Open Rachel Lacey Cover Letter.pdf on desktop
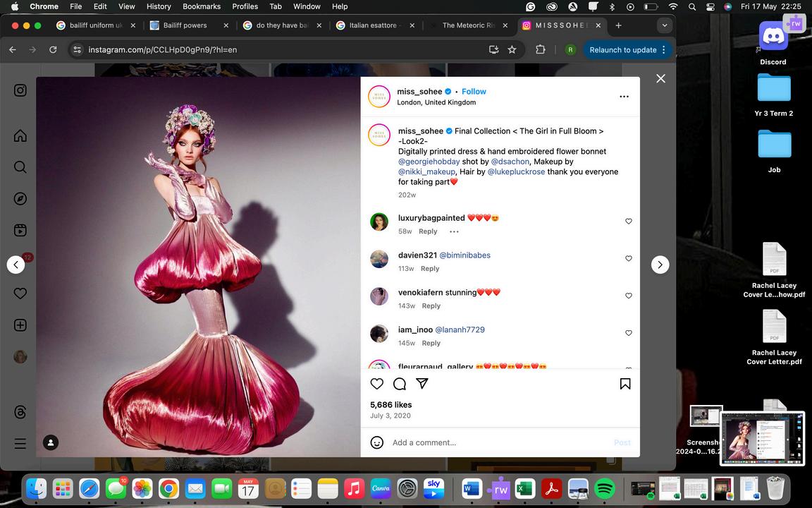The width and height of the screenshot is (812, 508). pos(774,337)
